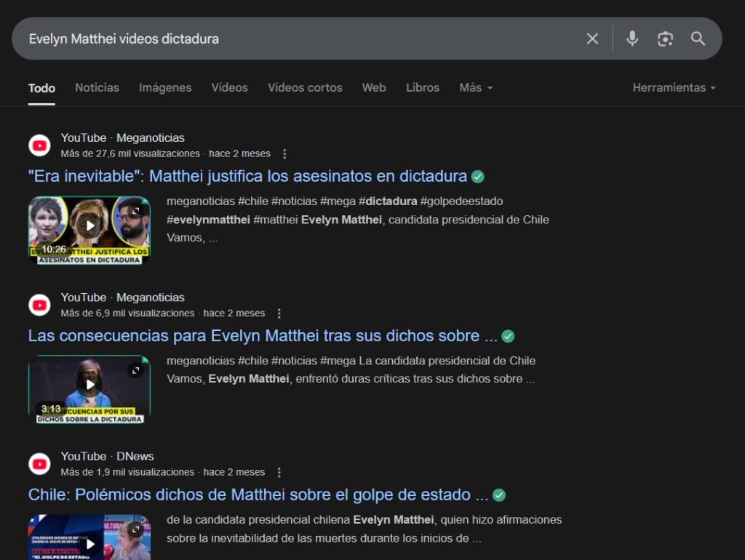Viewport: 745px width, 560px height.
Task: Expand the Más dropdown menu
Action: [476, 88]
